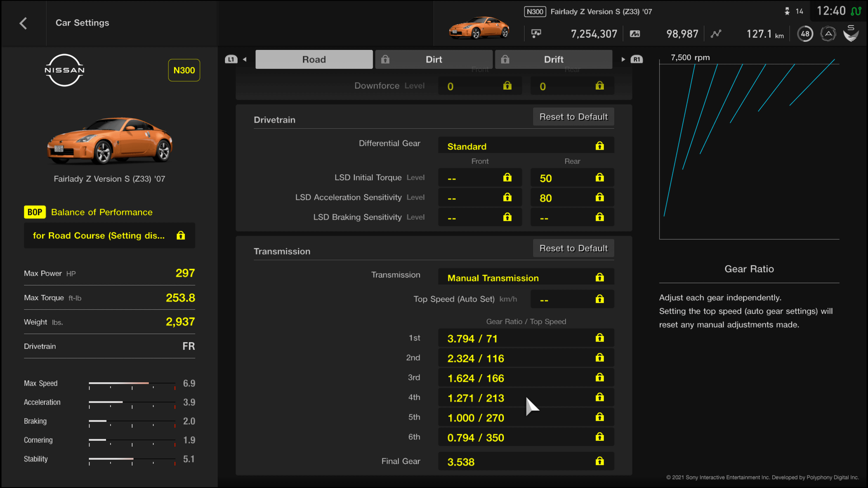Click the driver rating S emblem
The width and height of the screenshot is (868, 488).
851,33
